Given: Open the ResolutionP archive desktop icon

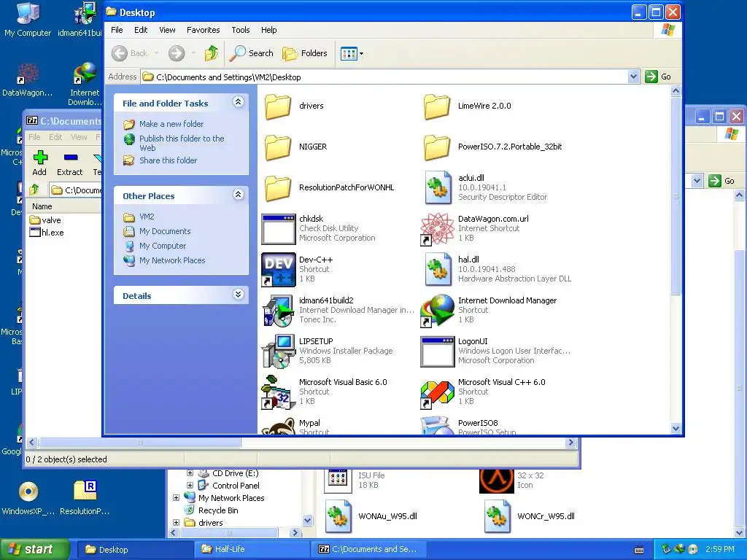Looking at the screenshot, I should point(85,498).
